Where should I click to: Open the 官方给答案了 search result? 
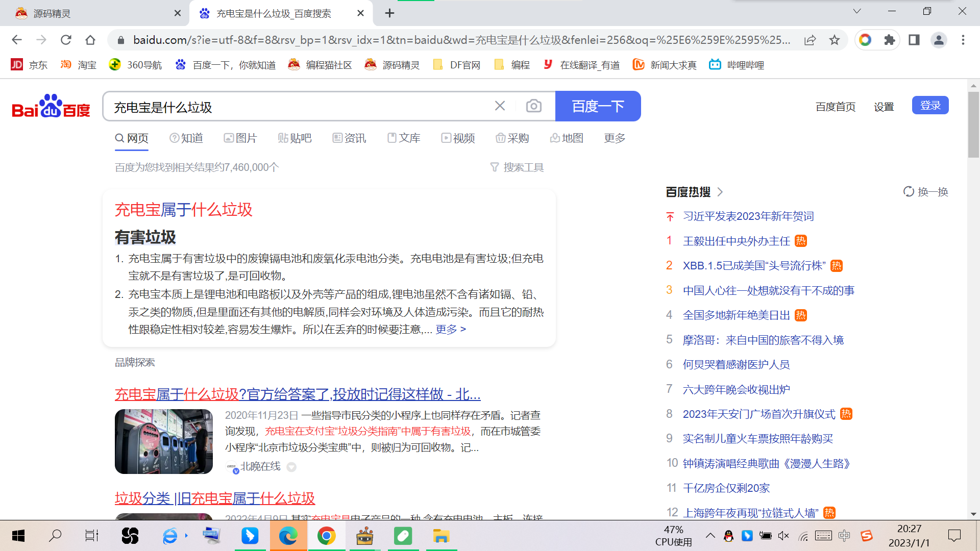pos(298,394)
